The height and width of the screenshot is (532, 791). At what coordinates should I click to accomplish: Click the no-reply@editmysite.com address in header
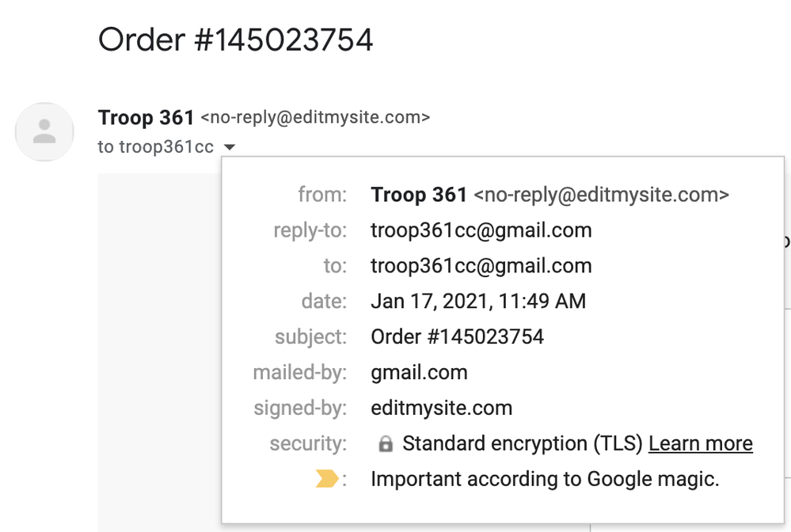pyautogui.click(x=315, y=118)
